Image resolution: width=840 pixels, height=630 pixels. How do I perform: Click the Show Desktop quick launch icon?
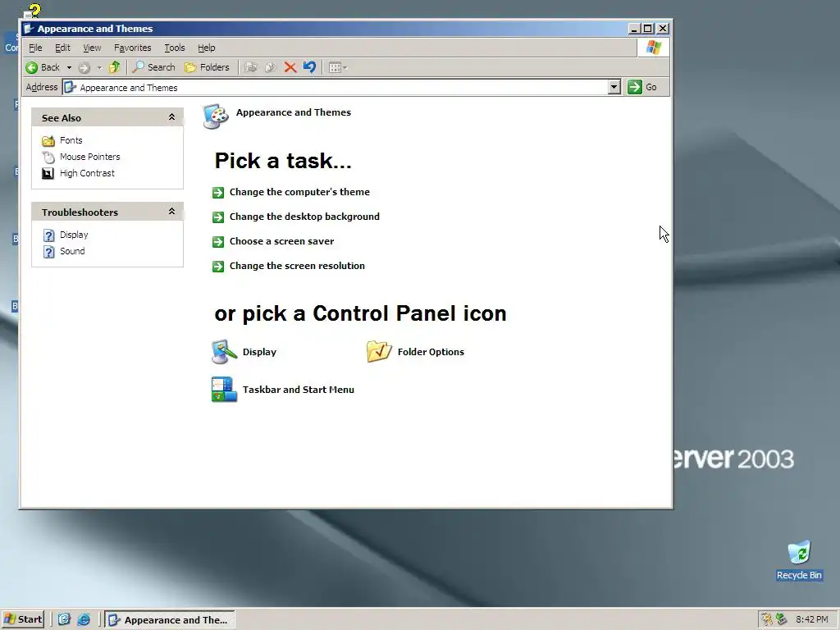click(64, 619)
